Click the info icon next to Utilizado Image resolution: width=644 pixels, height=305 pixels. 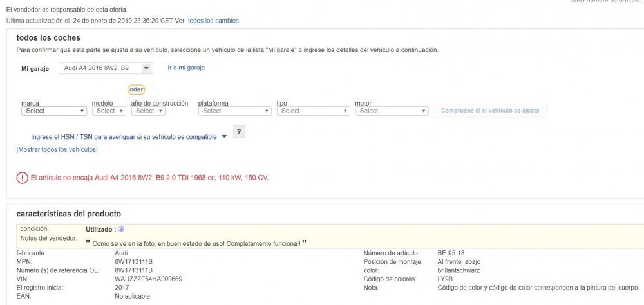(x=121, y=229)
